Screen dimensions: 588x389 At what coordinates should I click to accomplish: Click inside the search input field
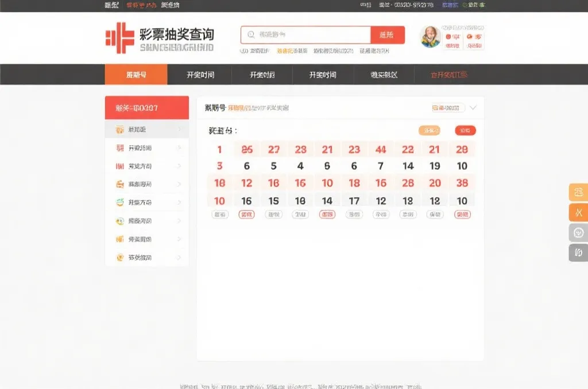click(310, 34)
